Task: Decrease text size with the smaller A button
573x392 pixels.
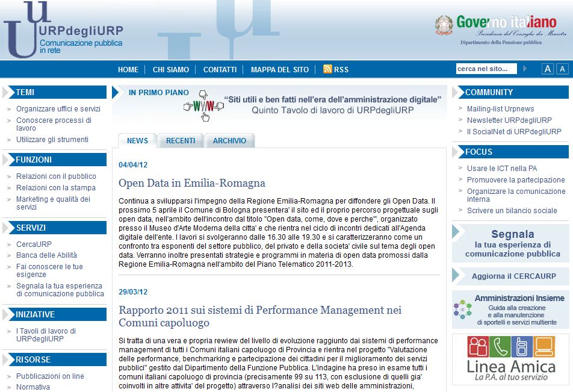Action: [562, 69]
